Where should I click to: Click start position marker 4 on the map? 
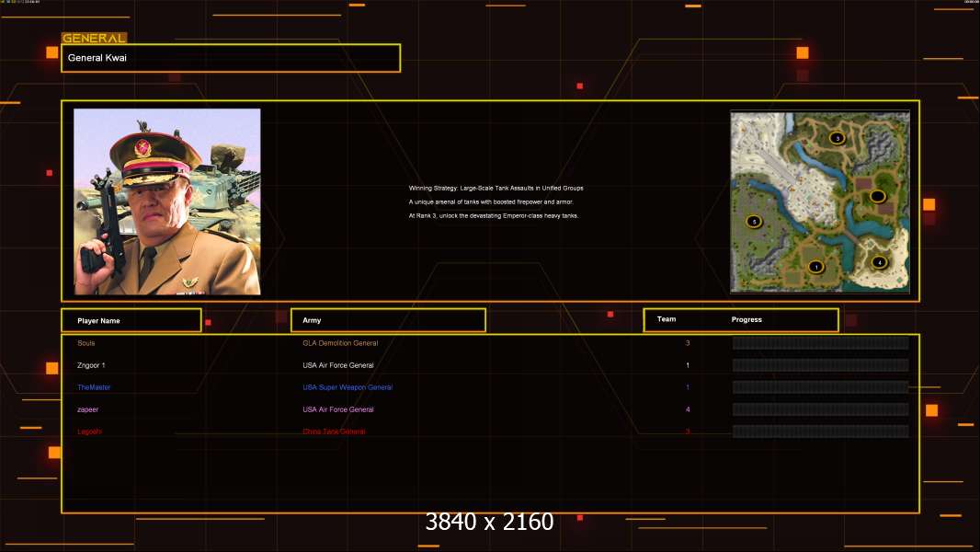click(880, 262)
